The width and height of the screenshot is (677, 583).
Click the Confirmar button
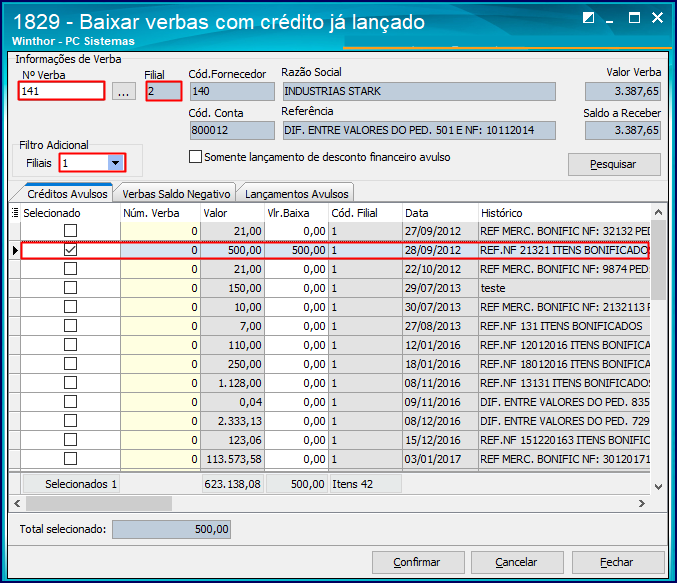418,562
